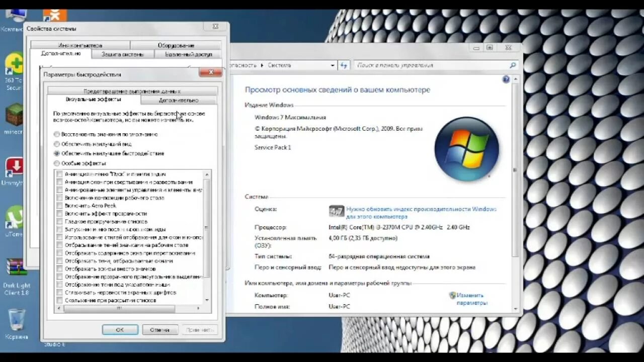Viewport: 644px width, 362px height.
Task: Click the "Service Pack 1" text
Action: point(273,147)
